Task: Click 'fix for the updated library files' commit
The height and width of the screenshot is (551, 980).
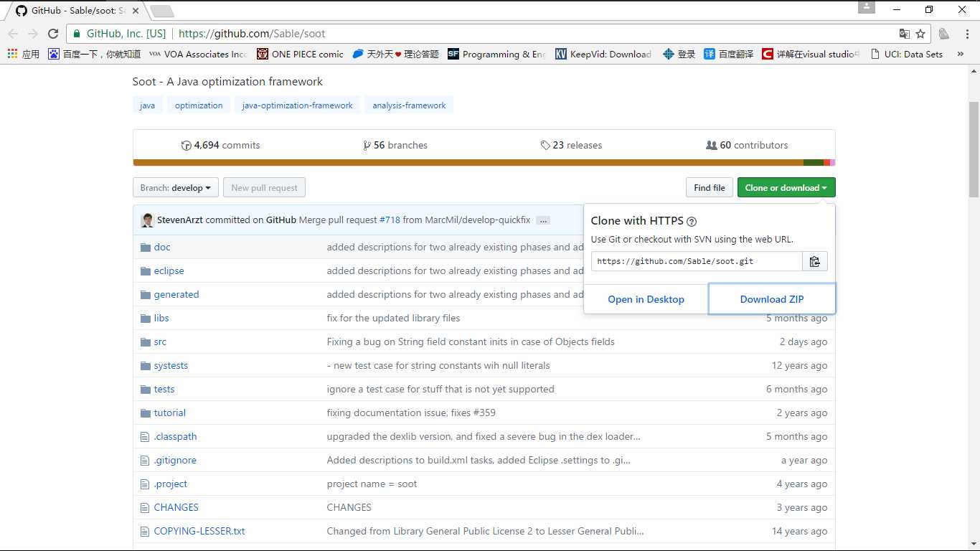Action: [x=393, y=319]
